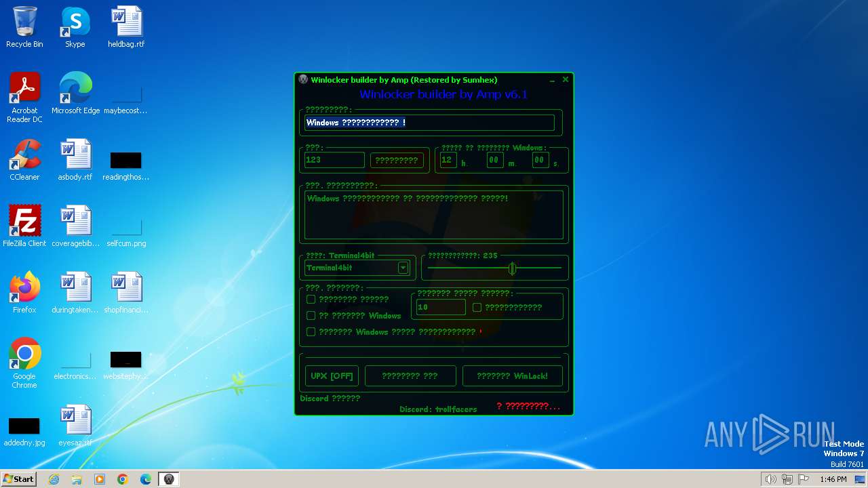This screenshot has height=488, width=868.
Task: Click the UPX [OFF] button
Action: 332,375
